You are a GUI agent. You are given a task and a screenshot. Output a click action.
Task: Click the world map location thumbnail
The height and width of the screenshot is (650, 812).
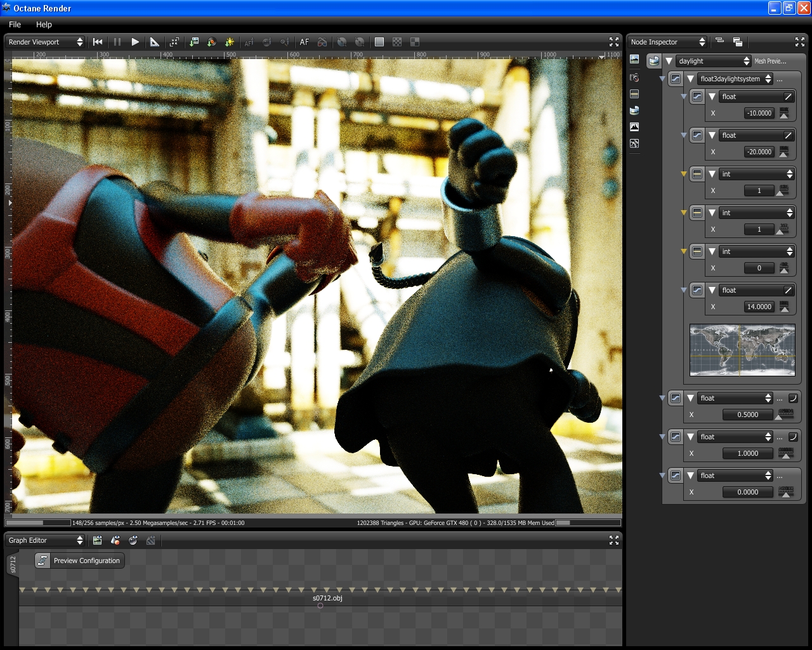(742, 350)
